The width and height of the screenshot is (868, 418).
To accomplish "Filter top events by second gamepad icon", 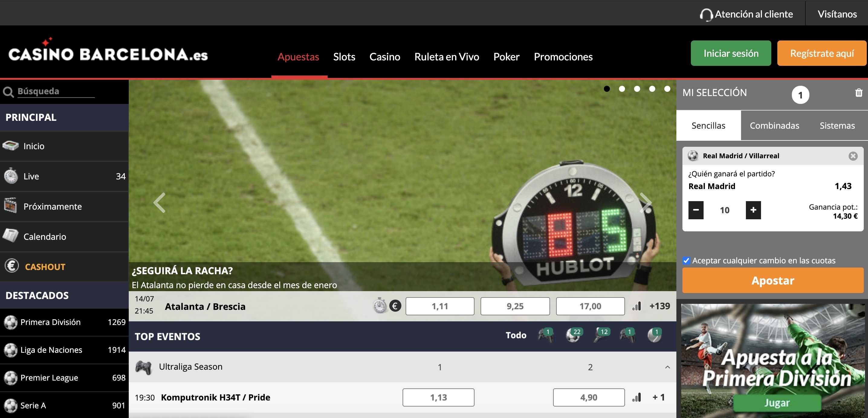I will click(628, 335).
